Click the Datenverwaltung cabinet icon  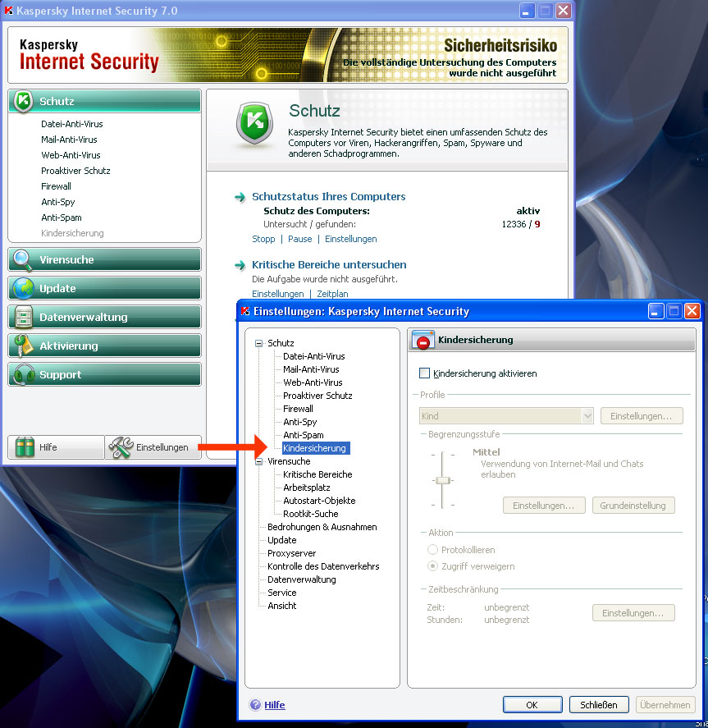23,317
